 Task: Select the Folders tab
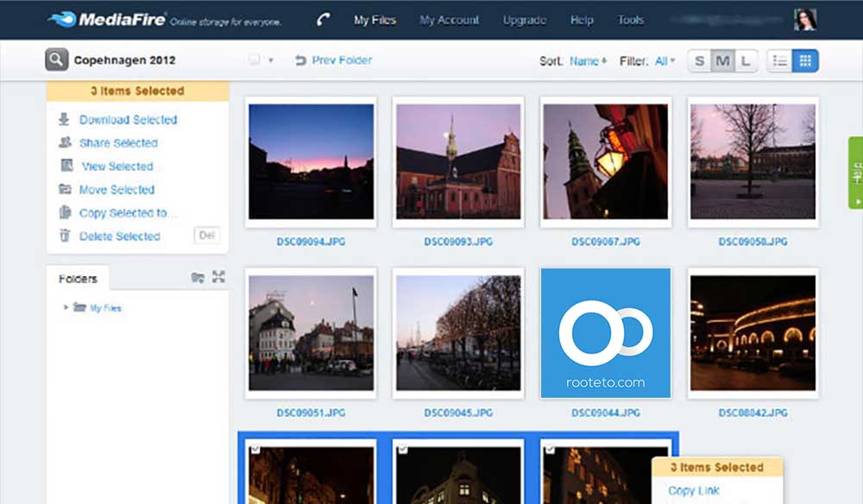tap(78, 279)
